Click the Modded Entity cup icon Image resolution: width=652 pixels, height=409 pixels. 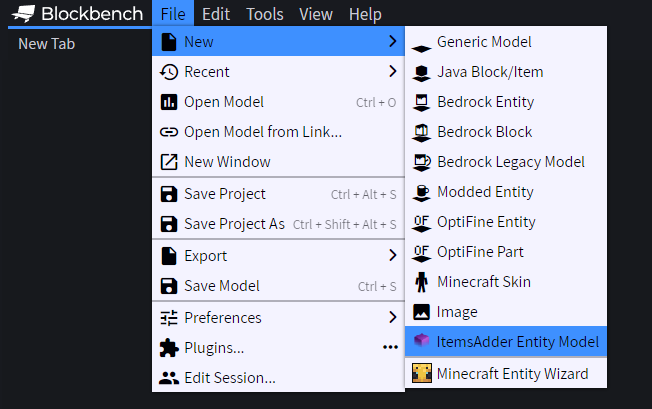[x=421, y=192]
